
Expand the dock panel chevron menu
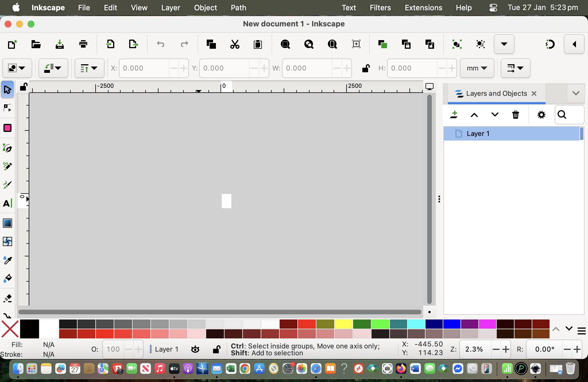(x=576, y=93)
